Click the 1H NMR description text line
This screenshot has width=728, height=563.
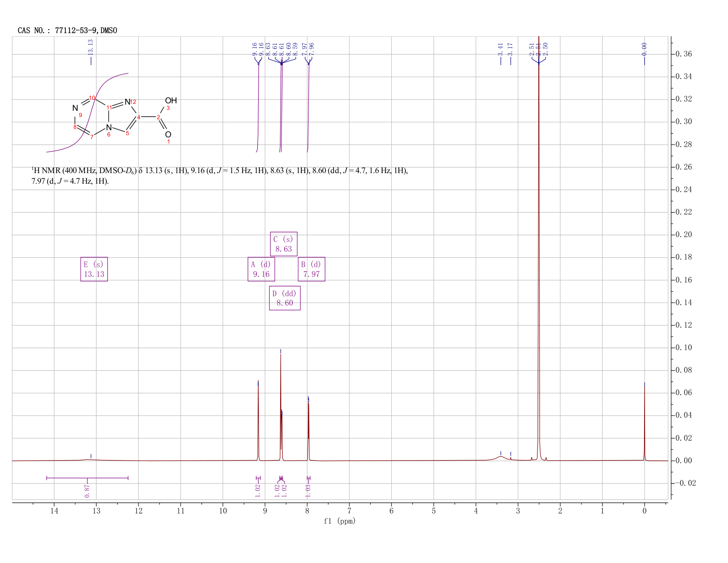click(x=220, y=171)
